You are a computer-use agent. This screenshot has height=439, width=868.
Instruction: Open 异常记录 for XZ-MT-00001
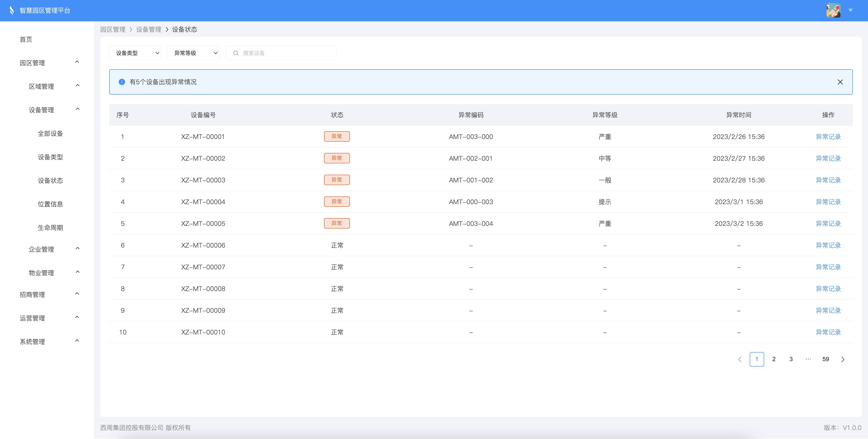(x=828, y=136)
